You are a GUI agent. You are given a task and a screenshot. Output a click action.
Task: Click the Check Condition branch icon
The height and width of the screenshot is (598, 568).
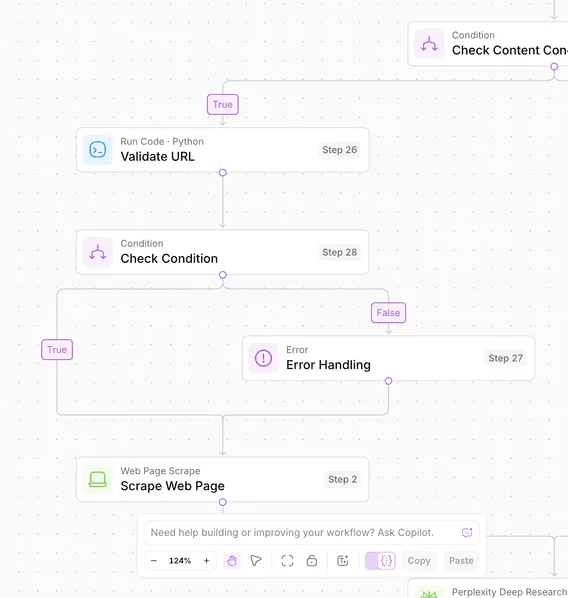click(x=98, y=252)
